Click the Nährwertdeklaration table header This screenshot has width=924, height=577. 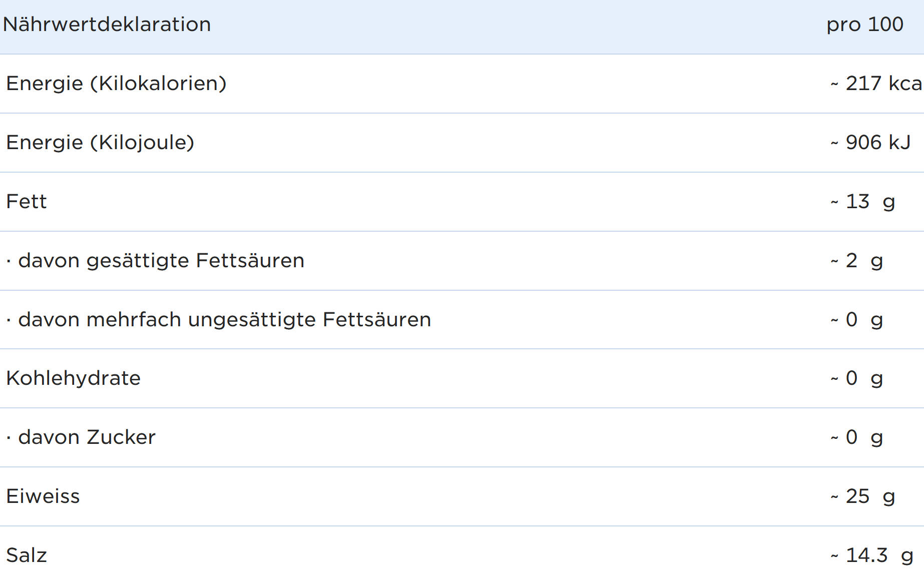[107, 25]
